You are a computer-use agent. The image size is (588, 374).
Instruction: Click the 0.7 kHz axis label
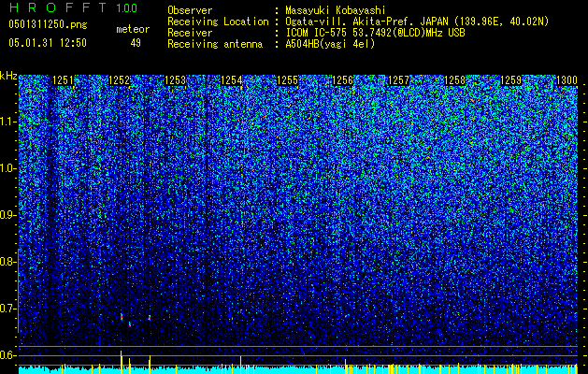pos(7,309)
